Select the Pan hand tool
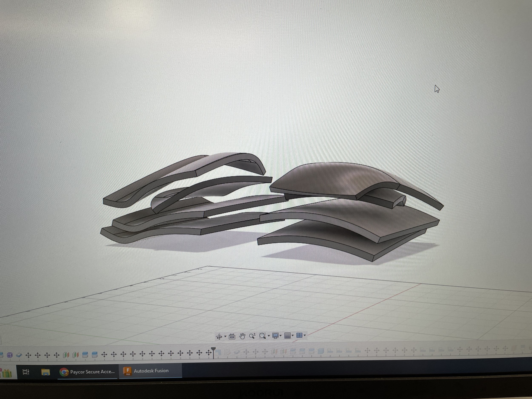Screen dimensions: 532x399 242,336
